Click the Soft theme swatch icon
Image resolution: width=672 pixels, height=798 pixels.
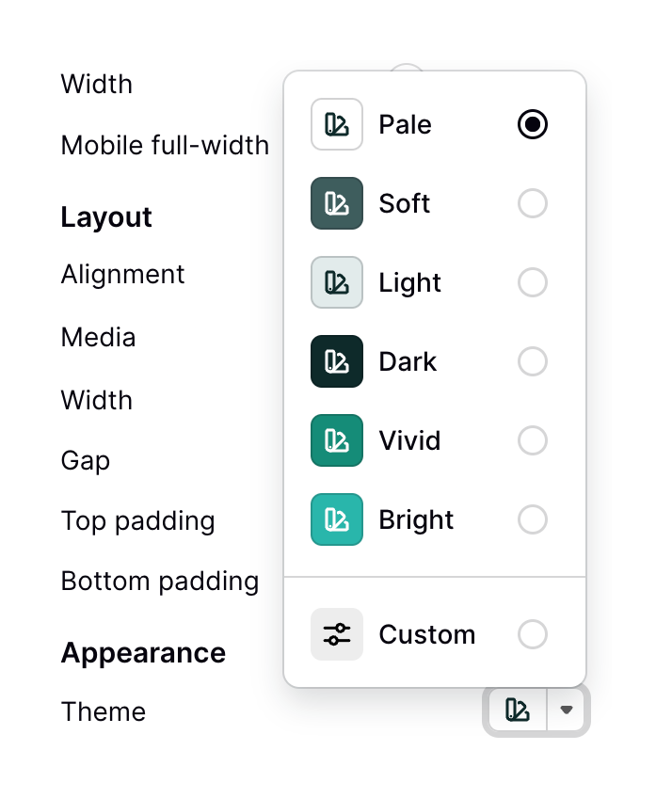pos(336,203)
